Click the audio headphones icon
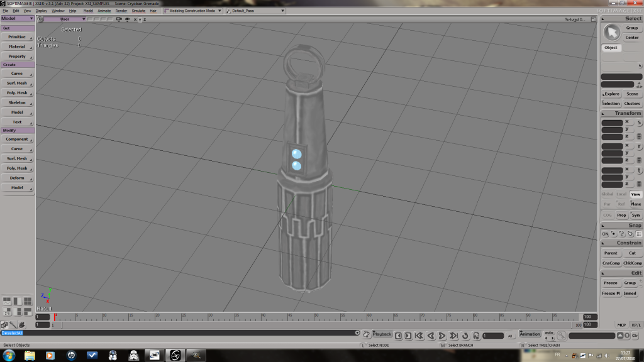The image size is (644, 362). point(476,336)
